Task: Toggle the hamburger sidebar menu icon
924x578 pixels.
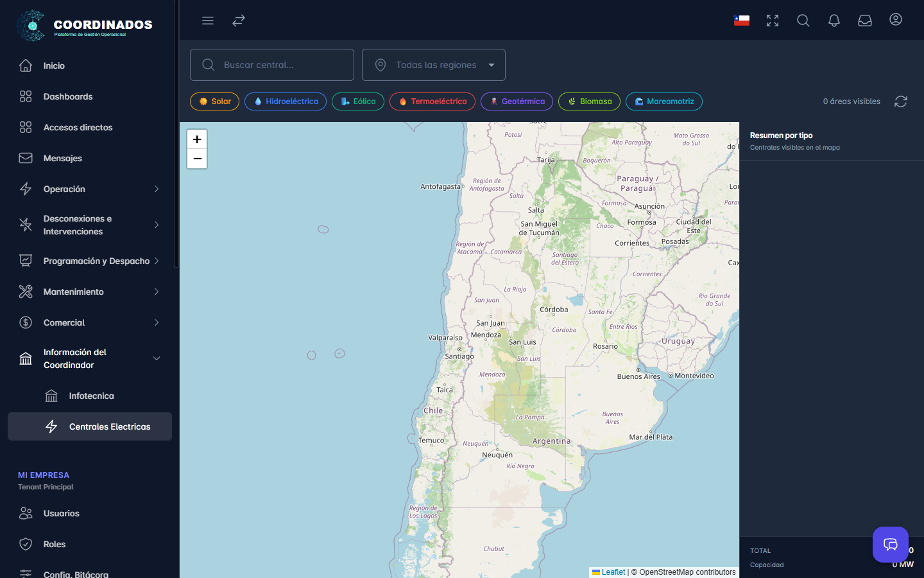Action: [x=208, y=21]
